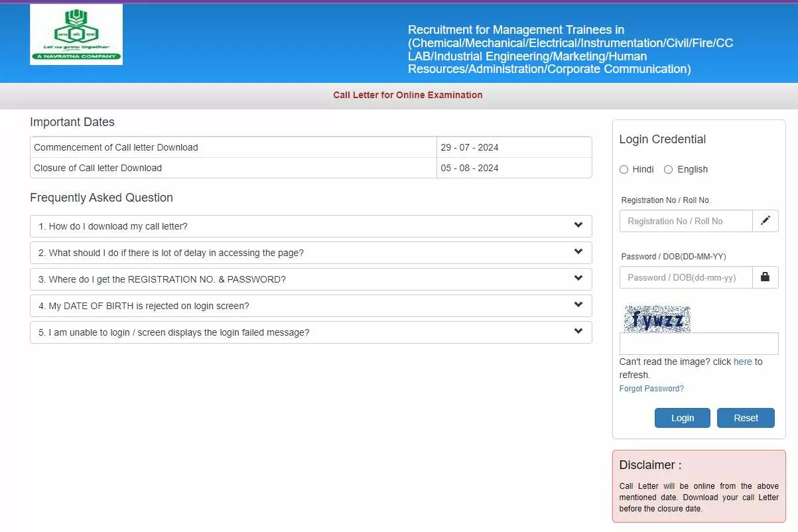This screenshot has width=798, height=532.
Task: Click the chevron arrow on FAQ question 5
Action: pos(578,332)
